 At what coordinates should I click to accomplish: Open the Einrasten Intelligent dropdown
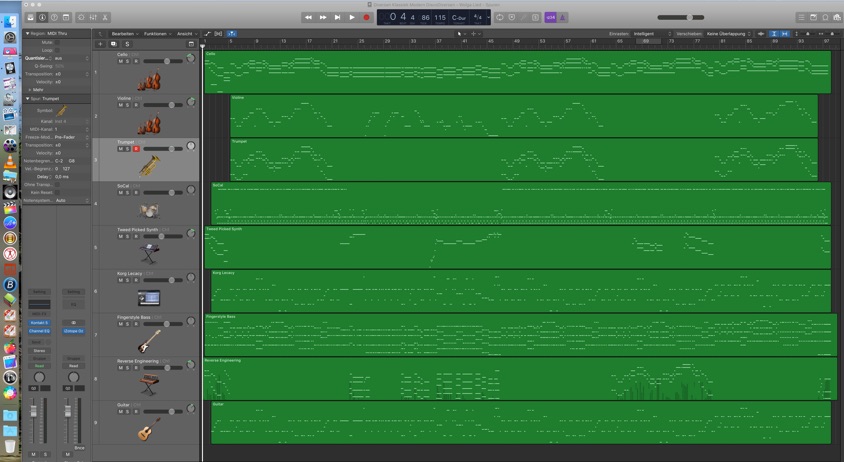point(652,33)
